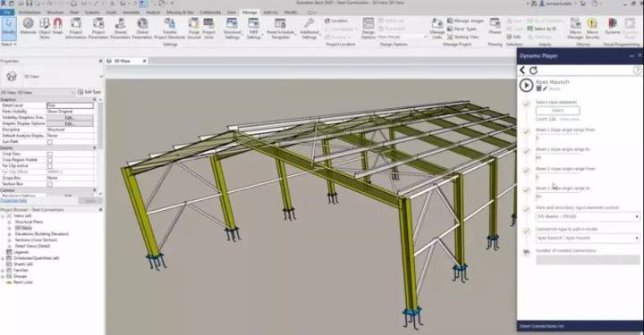
Task: Toggle the Sun Path checkbox
Action: pos(50,142)
